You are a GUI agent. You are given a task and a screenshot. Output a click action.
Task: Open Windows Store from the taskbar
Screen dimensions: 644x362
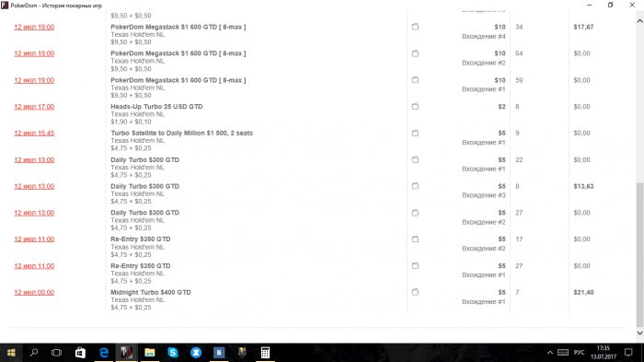coord(81,353)
